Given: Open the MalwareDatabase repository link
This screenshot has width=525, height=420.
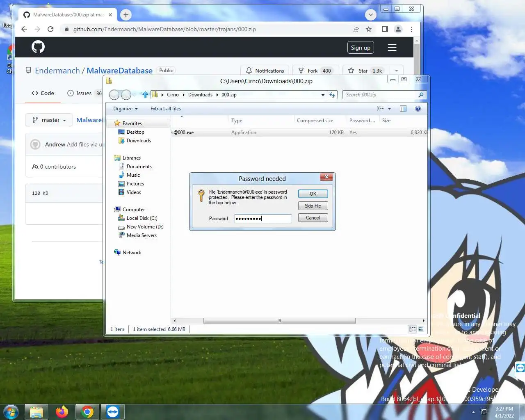Looking at the screenshot, I should pos(119,71).
